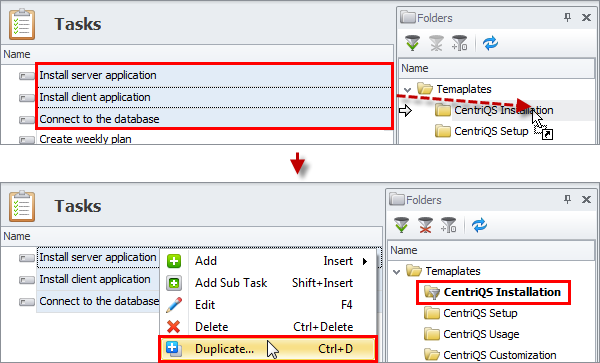Choose Duplicate... from the context menu
Viewport: 600px width, 363px height.
(x=267, y=349)
